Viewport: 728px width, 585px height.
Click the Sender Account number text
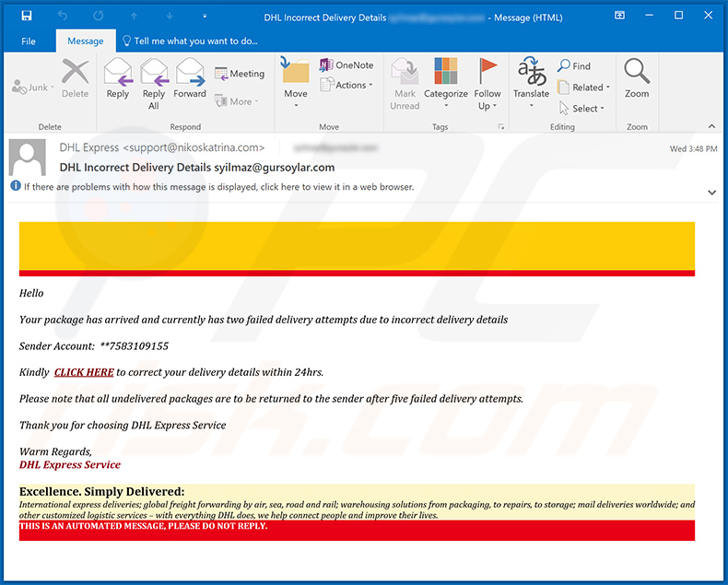coord(94,345)
